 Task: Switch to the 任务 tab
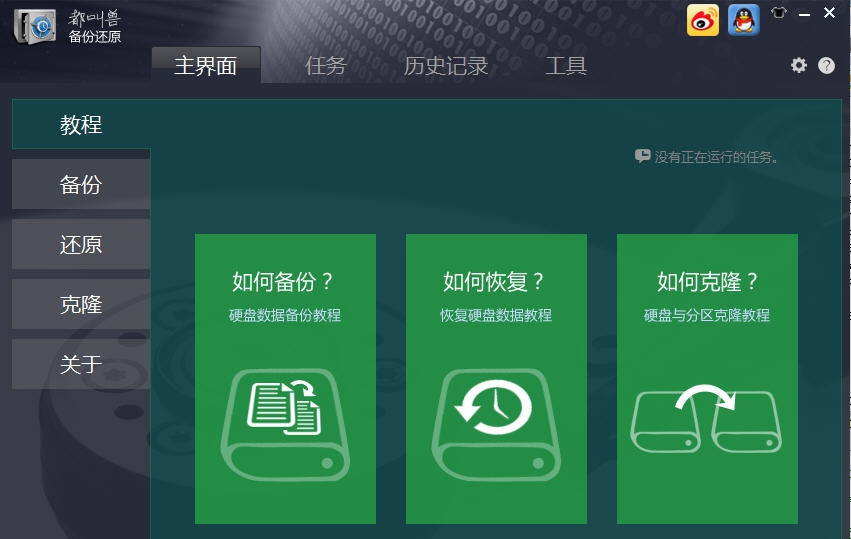click(x=326, y=66)
